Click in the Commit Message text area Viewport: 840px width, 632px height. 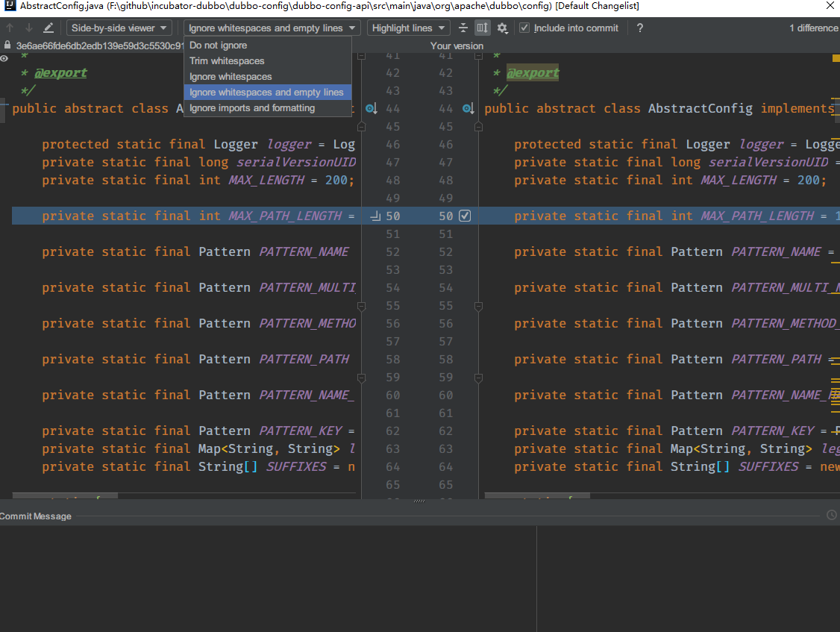[268, 578]
